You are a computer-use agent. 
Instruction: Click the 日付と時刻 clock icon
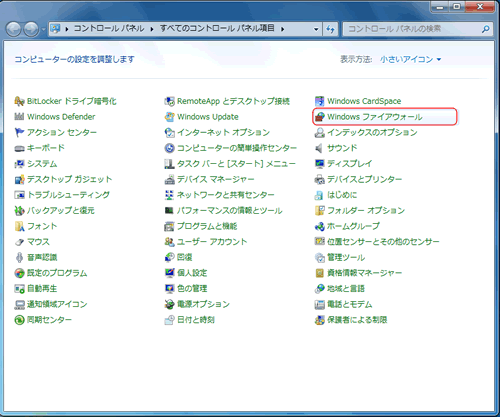pyautogui.click(x=169, y=320)
